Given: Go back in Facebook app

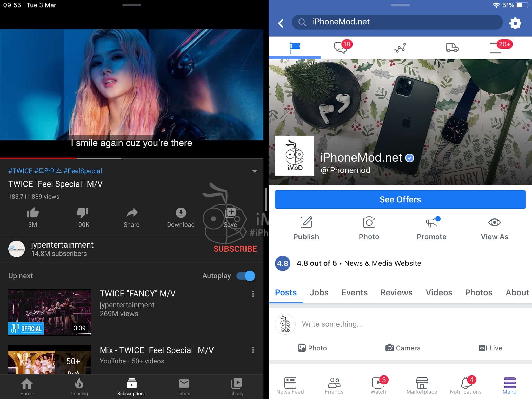Looking at the screenshot, I should 281,23.
